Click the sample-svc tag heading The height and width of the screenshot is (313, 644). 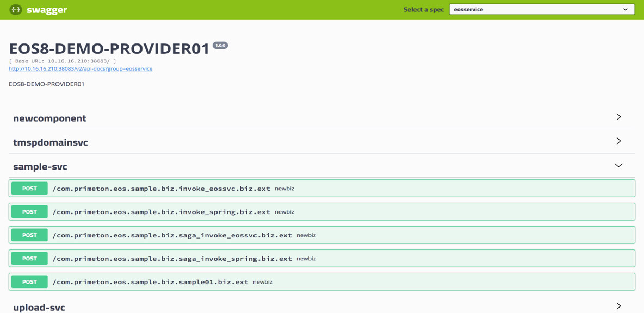[40, 167]
